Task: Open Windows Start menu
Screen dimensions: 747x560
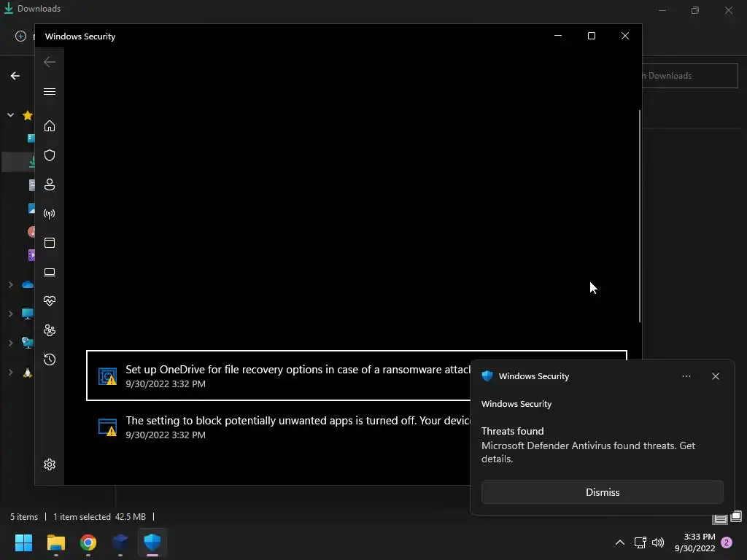Action: (24, 542)
